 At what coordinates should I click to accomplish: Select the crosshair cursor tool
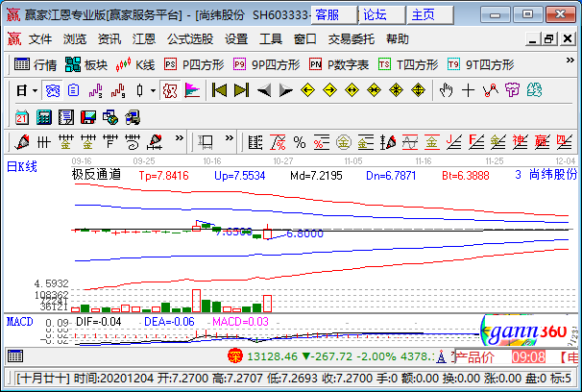468,90
